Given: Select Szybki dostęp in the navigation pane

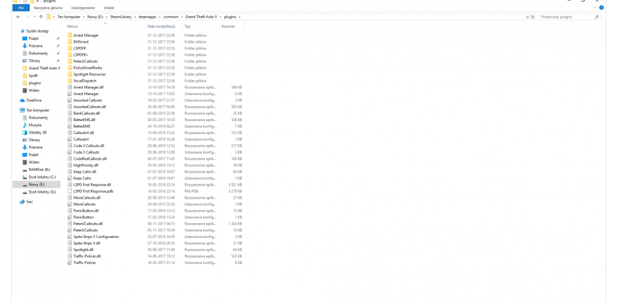Looking at the screenshot, I should point(37,31).
